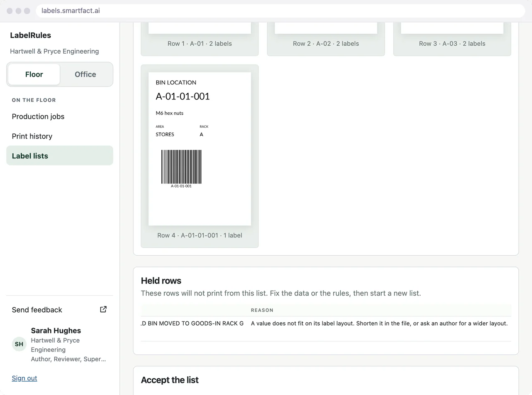Click the Author, Reviewer, Super… roles text
The image size is (532, 395).
point(69,359)
